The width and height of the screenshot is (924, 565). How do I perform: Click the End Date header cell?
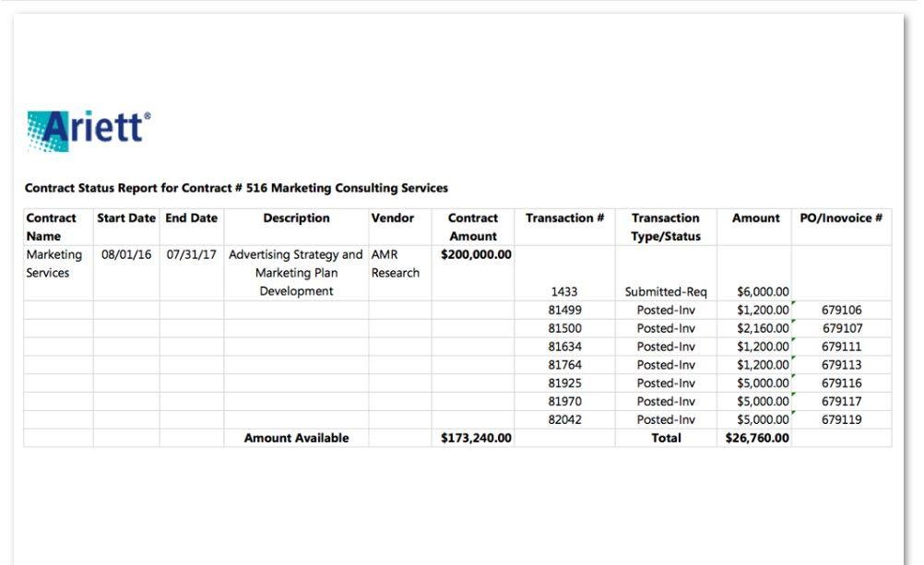point(192,218)
